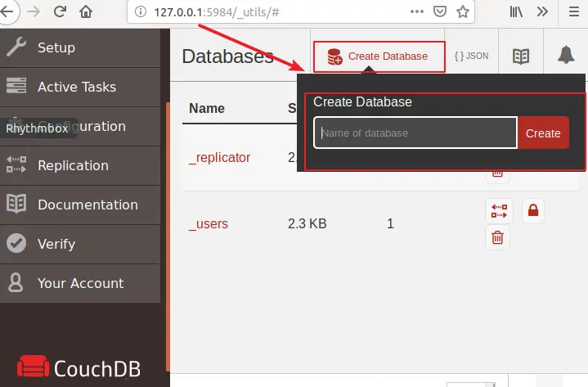Image resolution: width=588 pixels, height=387 pixels.
Task: Open the _users database link
Action: coord(208,224)
